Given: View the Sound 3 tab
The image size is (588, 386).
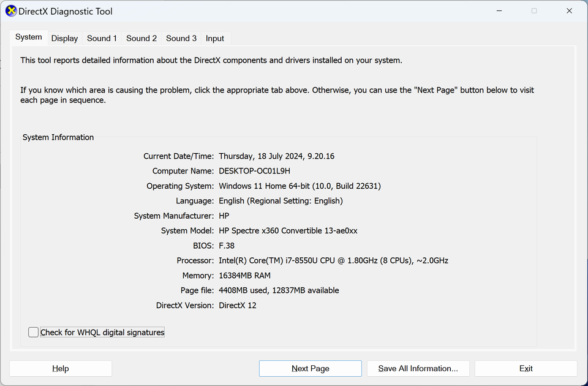Looking at the screenshot, I should [181, 39].
